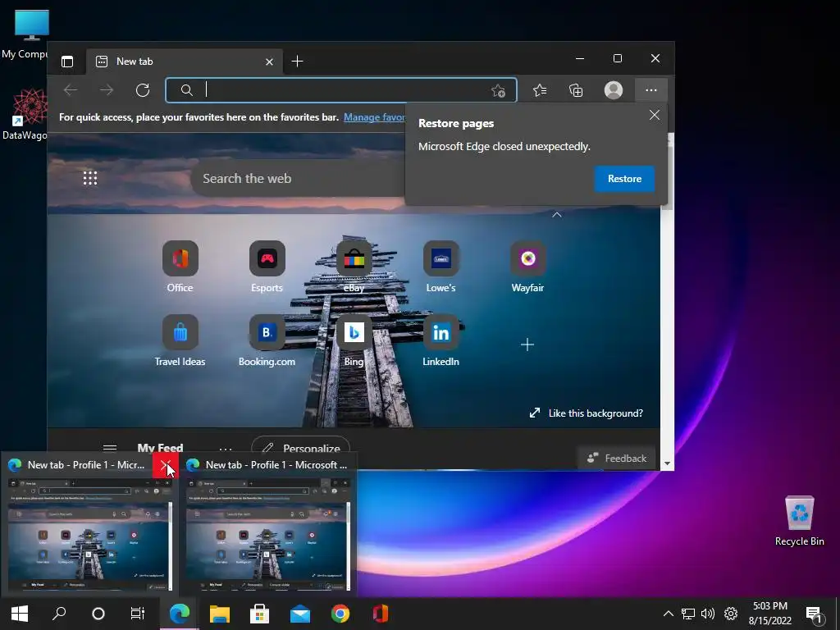Image resolution: width=840 pixels, height=630 pixels.
Task: Select the second Edge preview thumbnail
Action: click(x=268, y=535)
